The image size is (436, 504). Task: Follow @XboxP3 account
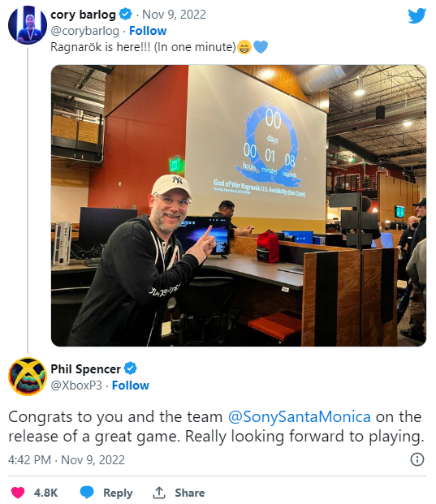click(131, 386)
